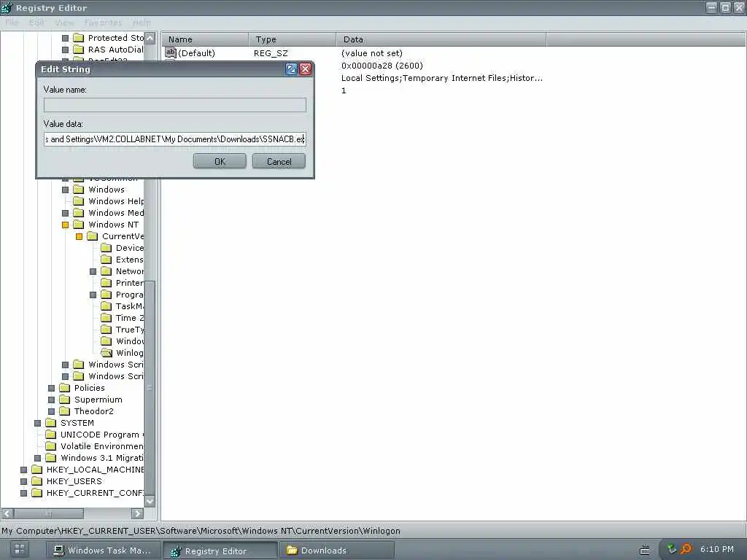Click the Device folder icon
This screenshot has width=747, height=560.
coord(107,248)
